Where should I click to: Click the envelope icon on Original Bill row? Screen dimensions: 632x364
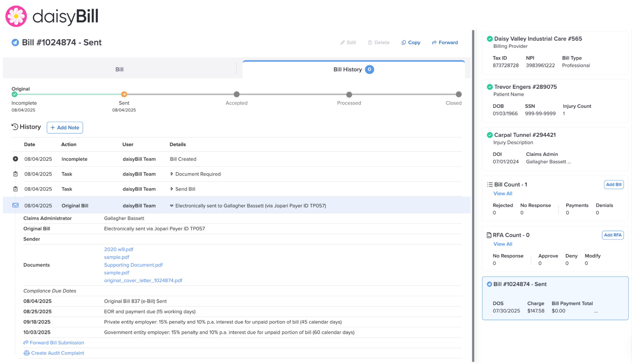pyautogui.click(x=15, y=205)
